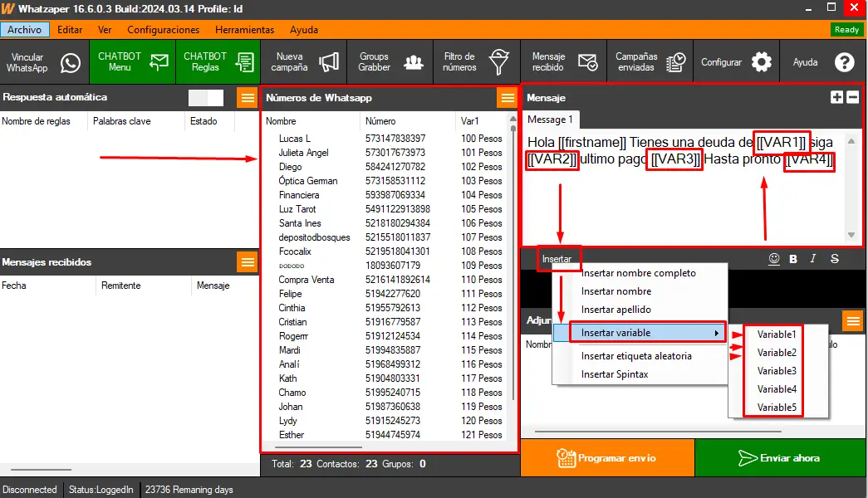Open Filtro de números funnel tool

476,62
